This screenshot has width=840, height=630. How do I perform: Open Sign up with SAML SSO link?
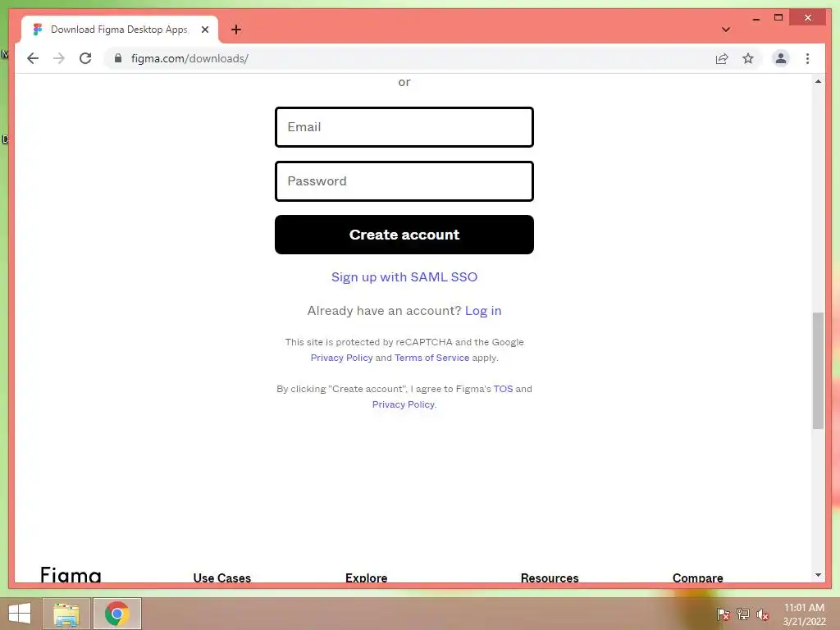pos(404,277)
